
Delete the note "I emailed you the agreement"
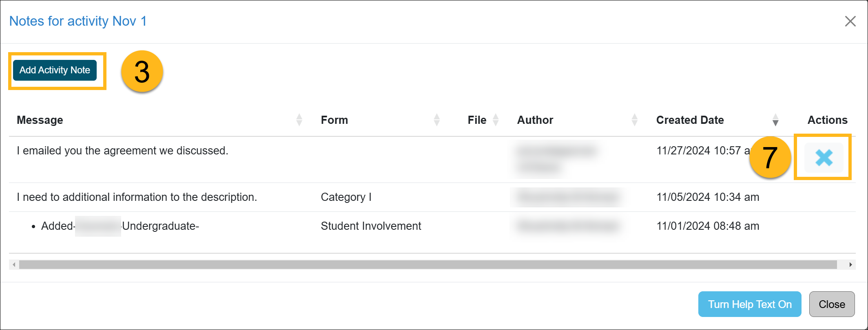823,158
